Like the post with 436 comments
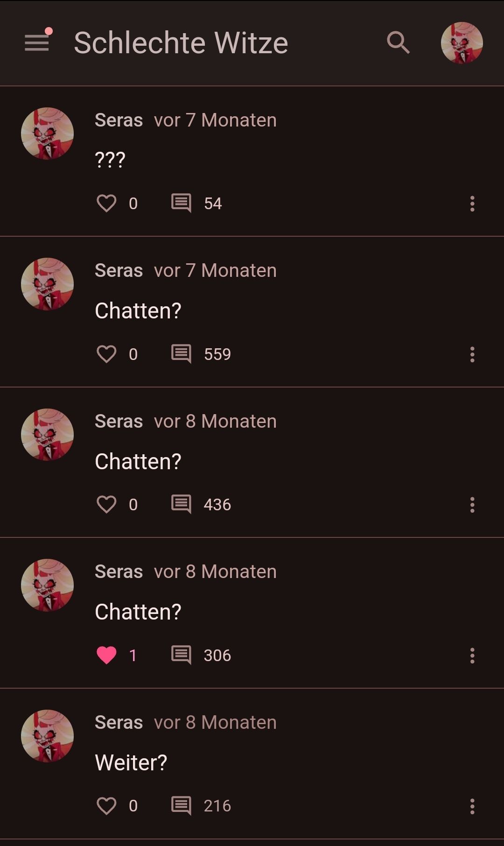The height and width of the screenshot is (846, 504). click(x=106, y=505)
